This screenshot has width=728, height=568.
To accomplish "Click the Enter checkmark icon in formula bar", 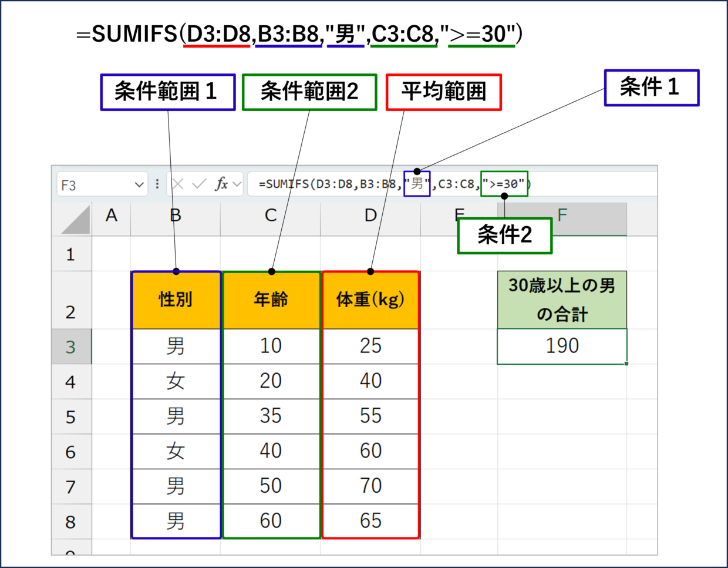I will [x=200, y=184].
